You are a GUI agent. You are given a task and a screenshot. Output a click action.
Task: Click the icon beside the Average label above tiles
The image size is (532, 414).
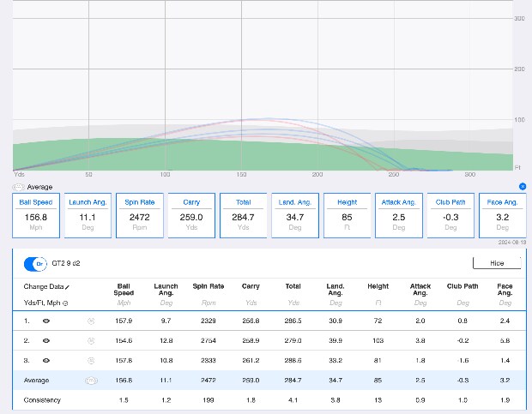pyautogui.click(x=19, y=187)
